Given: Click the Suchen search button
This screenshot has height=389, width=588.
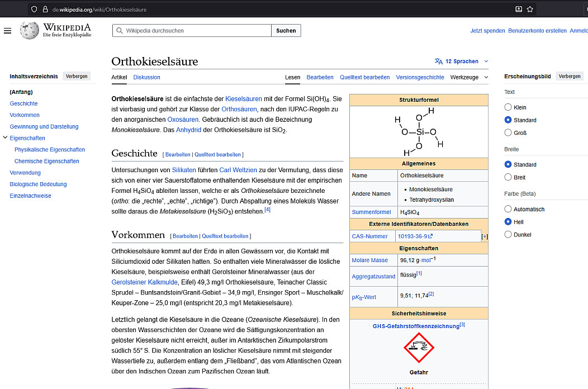Looking at the screenshot, I should pyautogui.click(x=286, y=31).
